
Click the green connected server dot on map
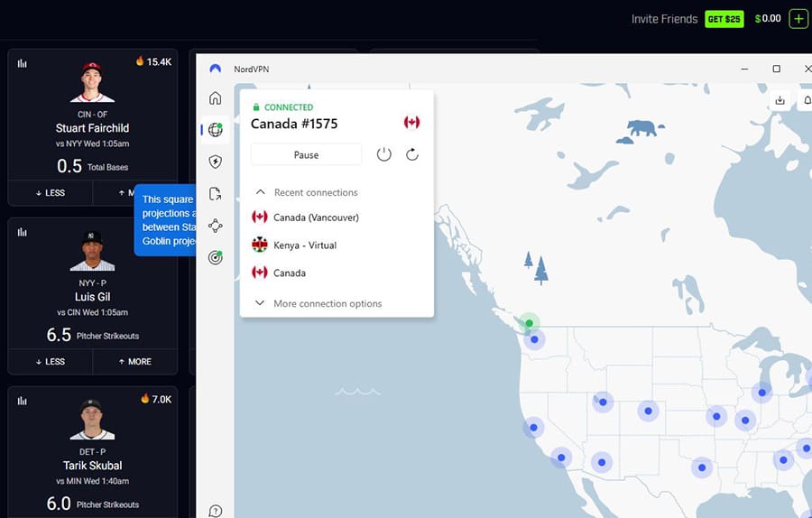[x=529, y=323]
